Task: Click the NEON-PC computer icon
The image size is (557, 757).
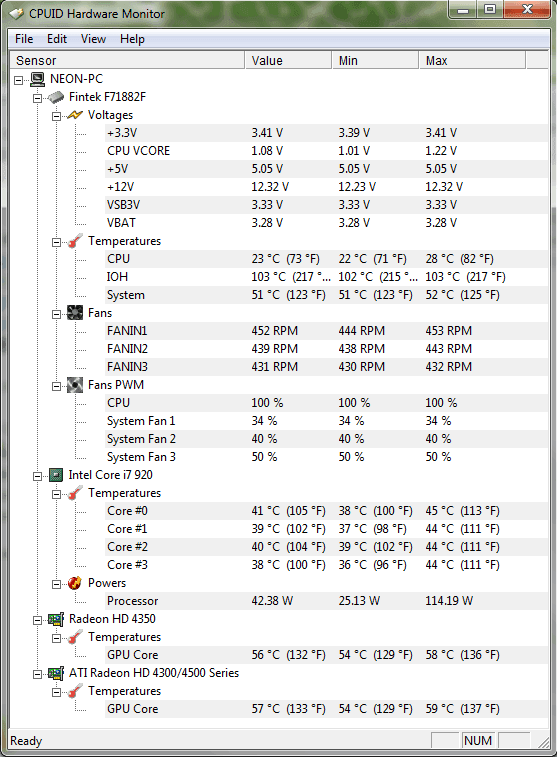Action: [38, 79]
